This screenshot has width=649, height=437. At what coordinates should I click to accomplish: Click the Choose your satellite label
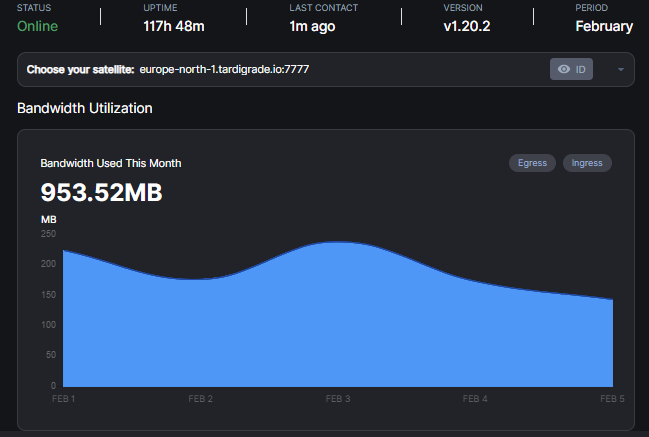click(x=79, y=70)
